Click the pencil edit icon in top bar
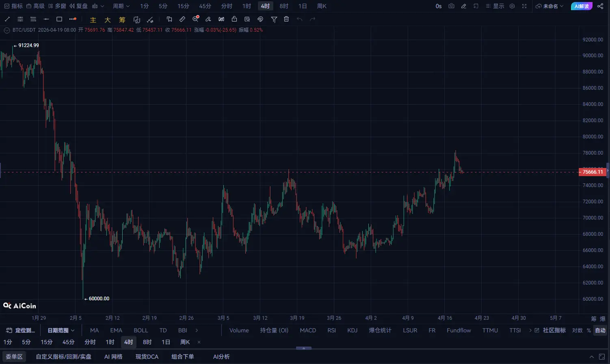 (463, 6)
